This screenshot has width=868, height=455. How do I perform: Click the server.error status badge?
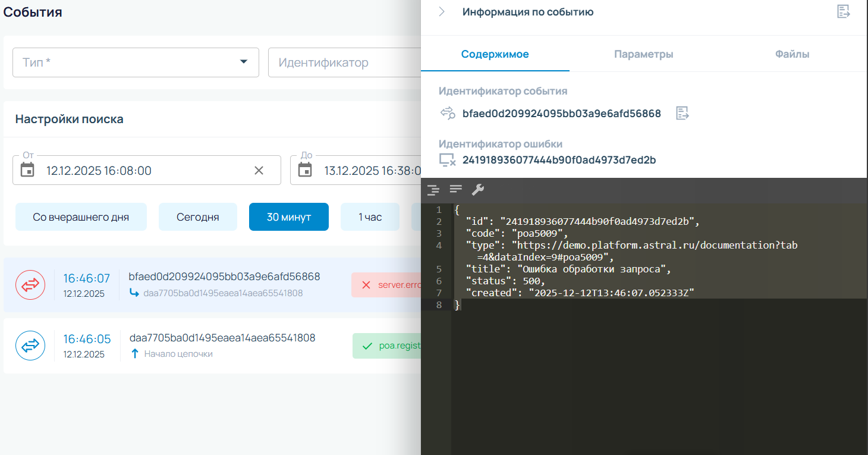pyautogui.click(x=386, y=285)
